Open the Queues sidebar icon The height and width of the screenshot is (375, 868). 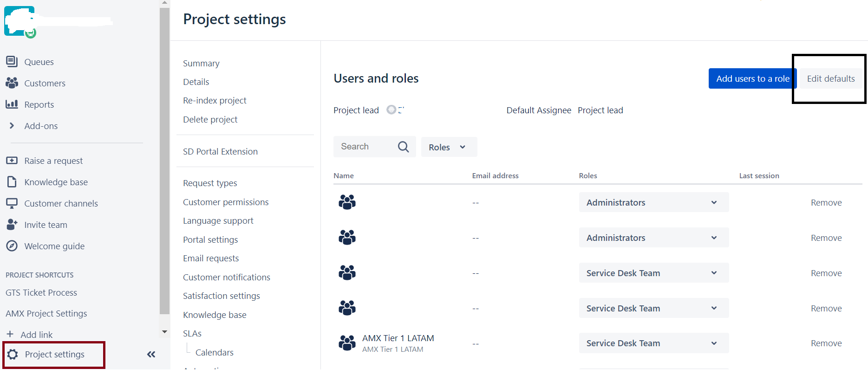[x=12, y=62]
